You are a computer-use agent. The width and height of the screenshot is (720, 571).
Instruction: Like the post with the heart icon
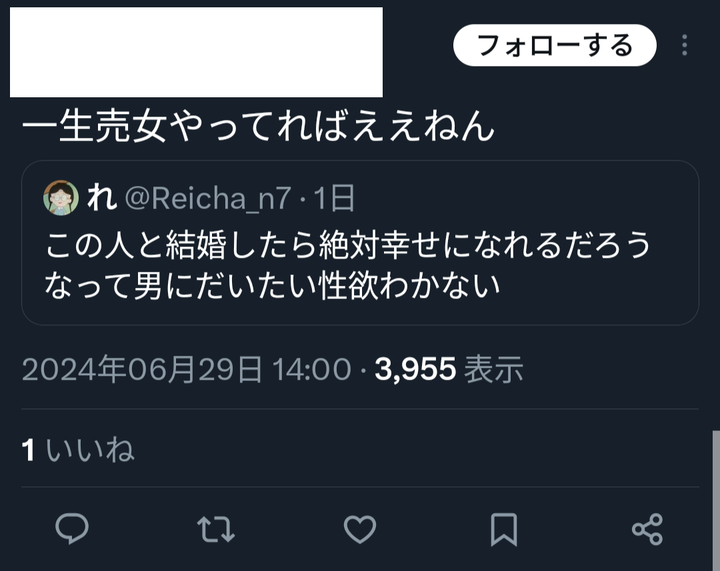pyautogui.click(x=360, y=529)
